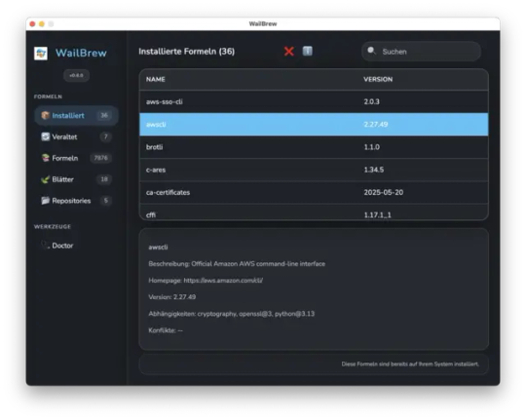Click the 7 count badge on Veraltet

[x=105, y=136]
